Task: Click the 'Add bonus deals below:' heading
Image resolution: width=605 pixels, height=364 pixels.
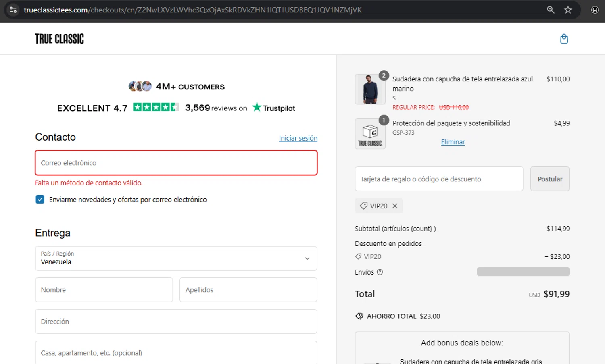Action: coord(462,343)
